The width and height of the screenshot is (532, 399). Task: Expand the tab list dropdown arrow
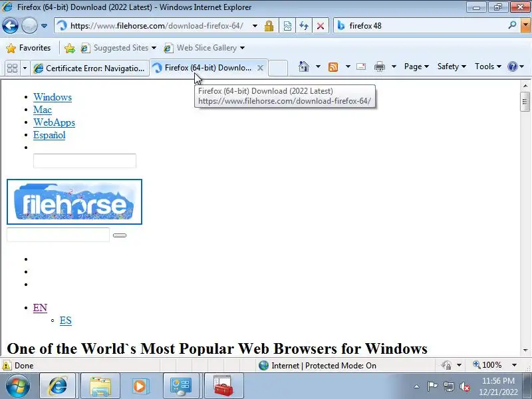click(x=25, y=68)
